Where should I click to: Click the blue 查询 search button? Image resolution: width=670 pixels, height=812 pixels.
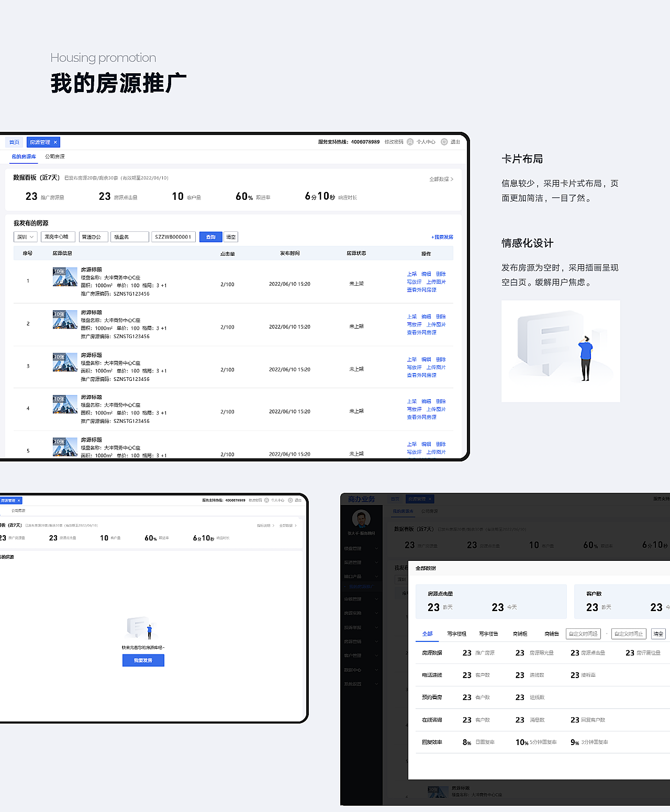point(211,237)
